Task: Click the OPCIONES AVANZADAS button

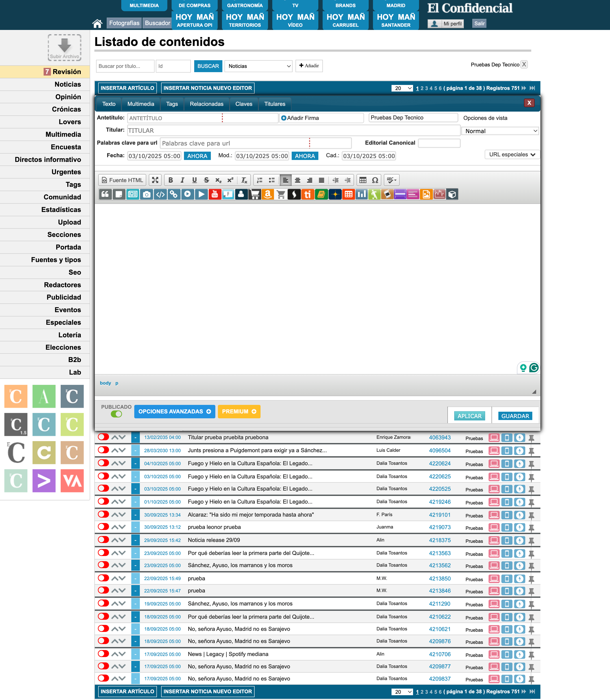Action: (174, 411)
